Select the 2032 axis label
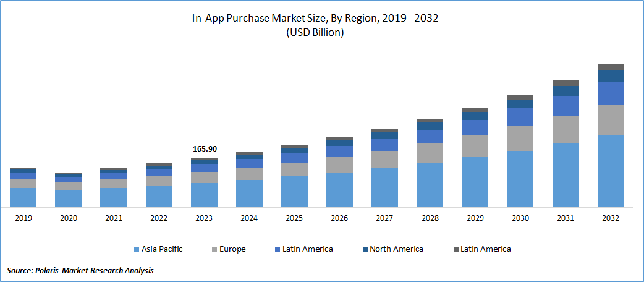This screenshot has height=282, width=644. pos(611,218)
